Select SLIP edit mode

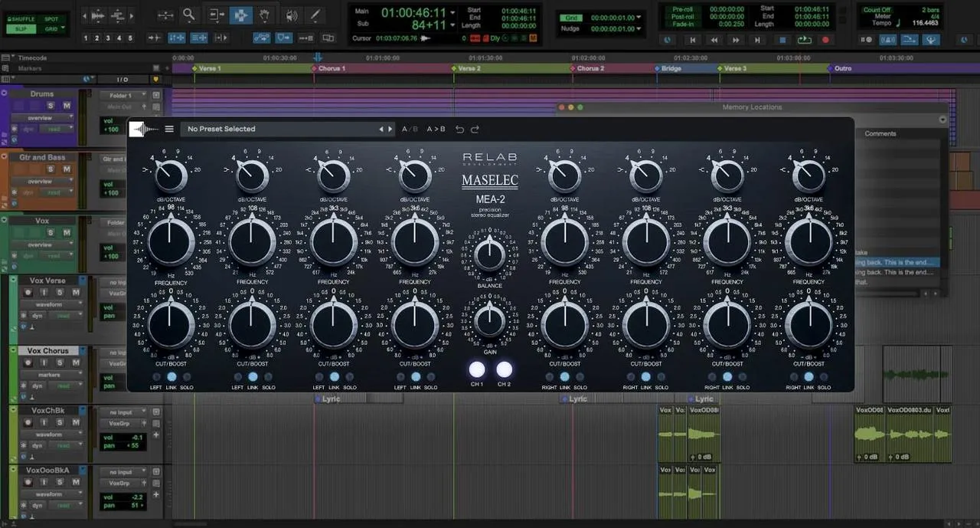click(x=21, y=29)
